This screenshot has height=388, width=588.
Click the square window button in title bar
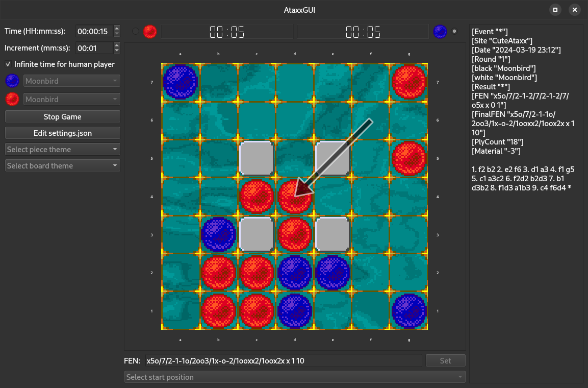555,10
